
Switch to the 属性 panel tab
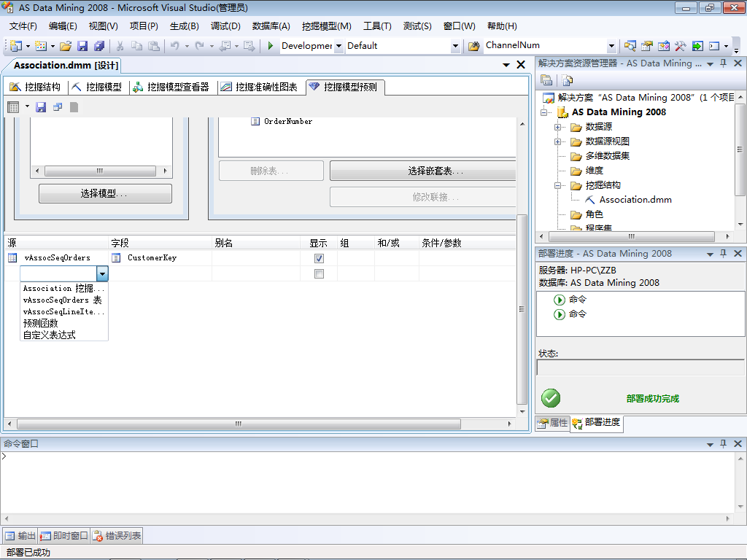pyautogui.click(x=553, y=422)
